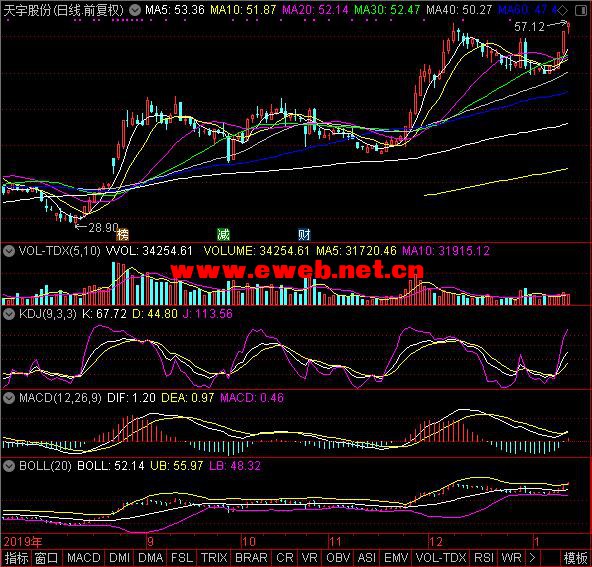
Task: Switch the indicator to TRIX
Action: point(214,558)
